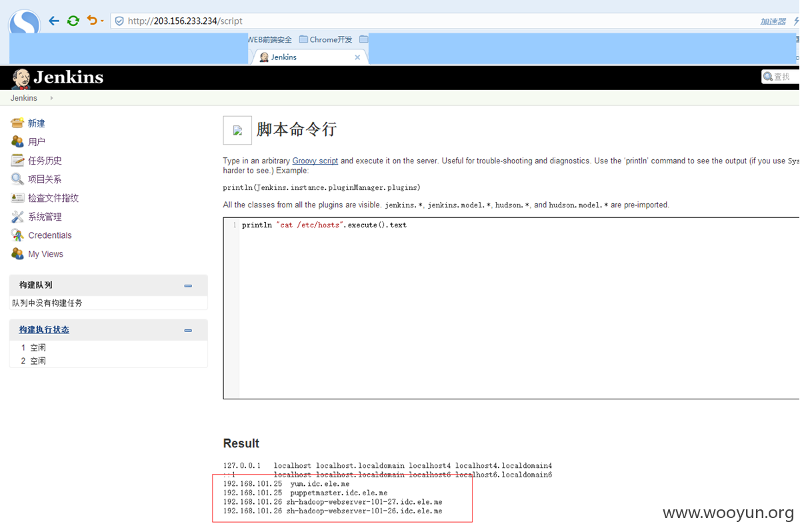Click the 检查文件指纹 fingerprint icon
Screen dimensions: 800x532
[17, 197]
